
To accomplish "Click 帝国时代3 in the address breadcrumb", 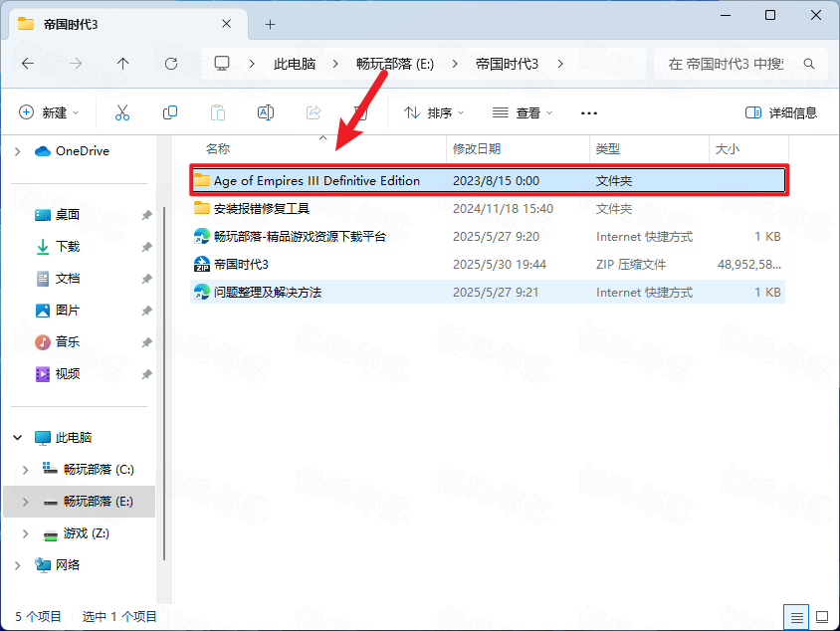I will (507, 64).
